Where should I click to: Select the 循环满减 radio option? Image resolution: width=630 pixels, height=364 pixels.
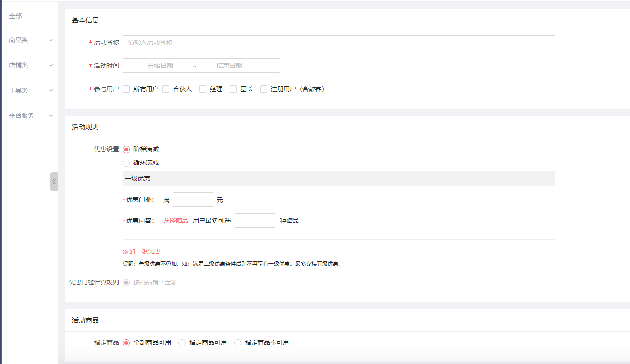coord(126,163)
